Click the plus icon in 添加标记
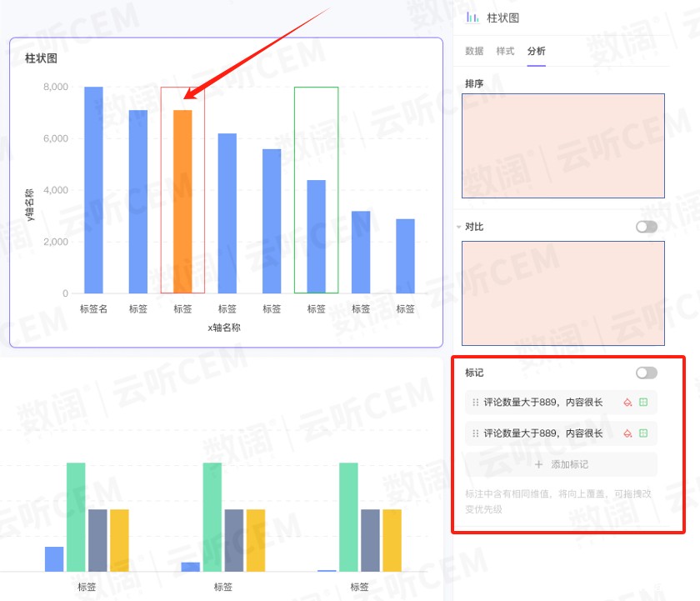Viewport: 700px width, 601px height. pyautogui.click(x=539, y=464)
